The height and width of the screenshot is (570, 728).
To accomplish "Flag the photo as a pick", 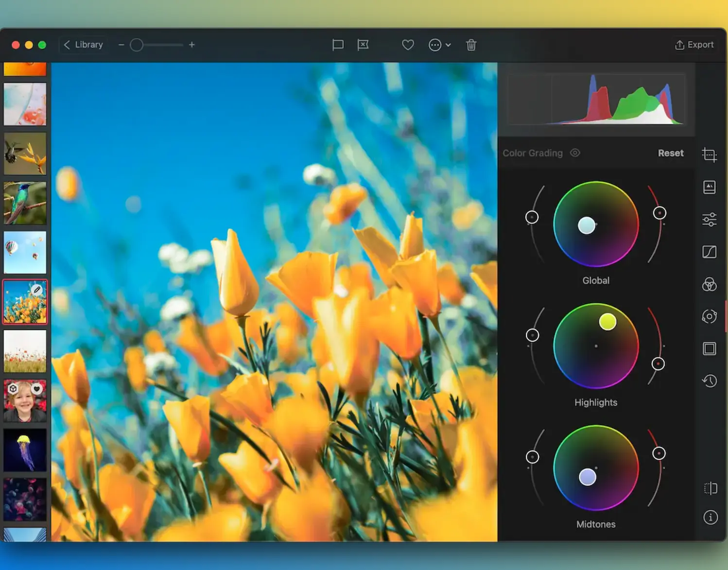I will point(338,45).
